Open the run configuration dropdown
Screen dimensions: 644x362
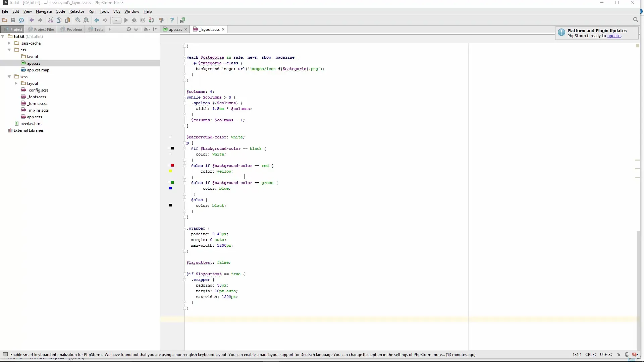click(x=116, y=20)
